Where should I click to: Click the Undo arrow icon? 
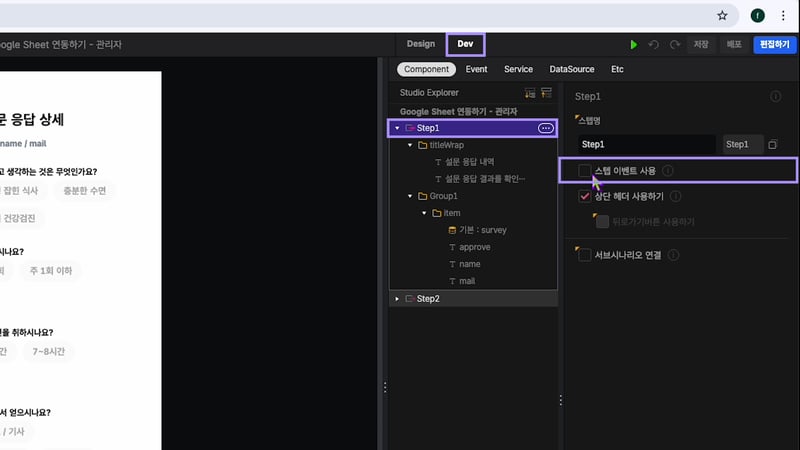click(654, 44)
